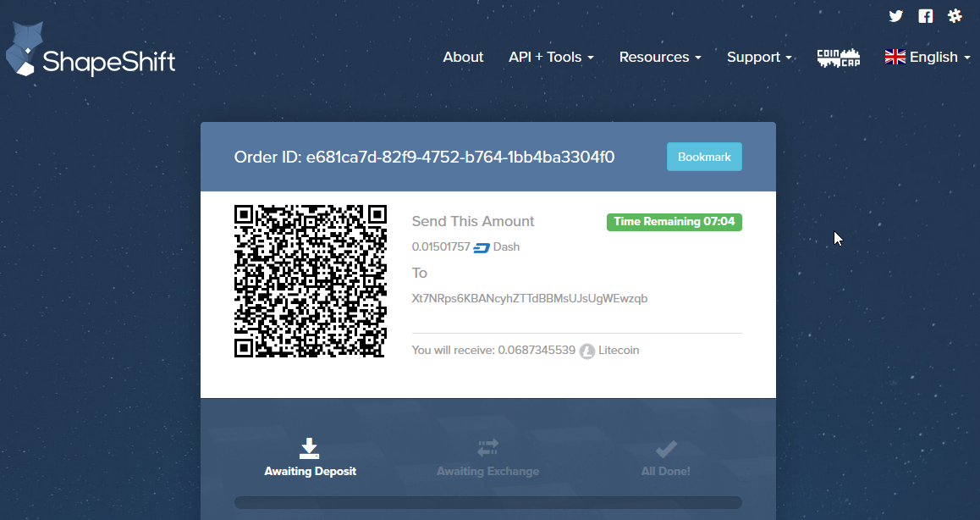Open the English language dropdown
980x520 pixels.
pyautogui.click(x=928, y=57)
